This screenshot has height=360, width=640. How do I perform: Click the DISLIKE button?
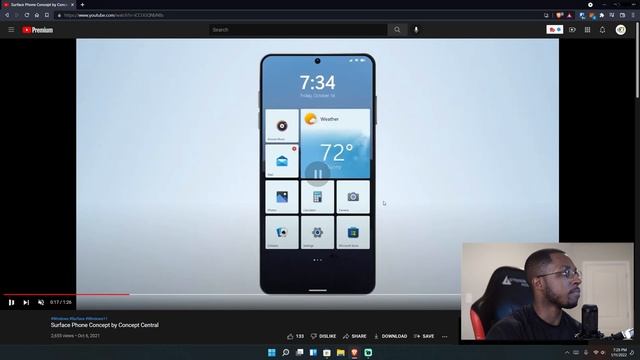pyautogui.click(x=323, y=336)
